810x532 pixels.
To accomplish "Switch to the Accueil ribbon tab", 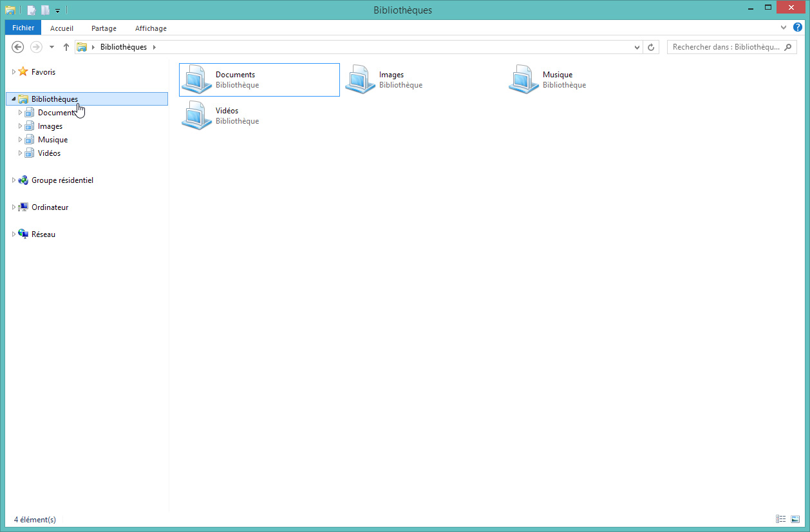I will [62, 28].
